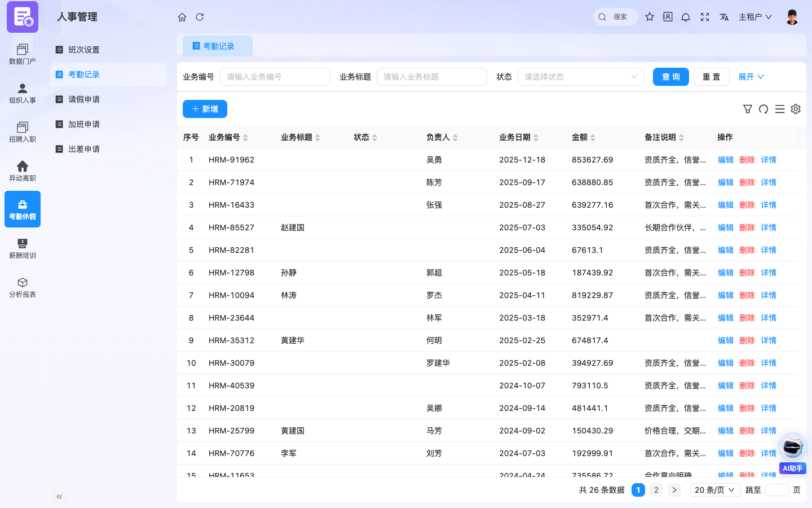Open the 组织人事 sidebar module
This screenshot has width=812, height=508.
tap(23, 93)
